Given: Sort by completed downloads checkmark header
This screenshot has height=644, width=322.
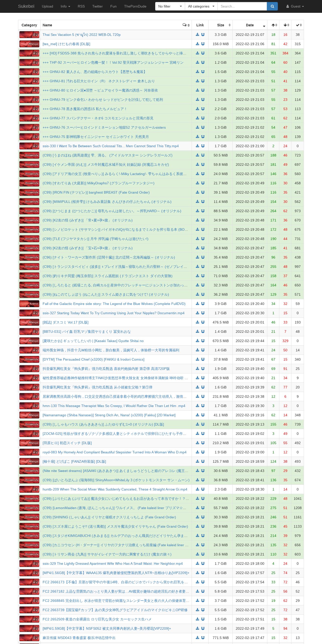Looking at the screenshot, I should (x=298, y=25).
